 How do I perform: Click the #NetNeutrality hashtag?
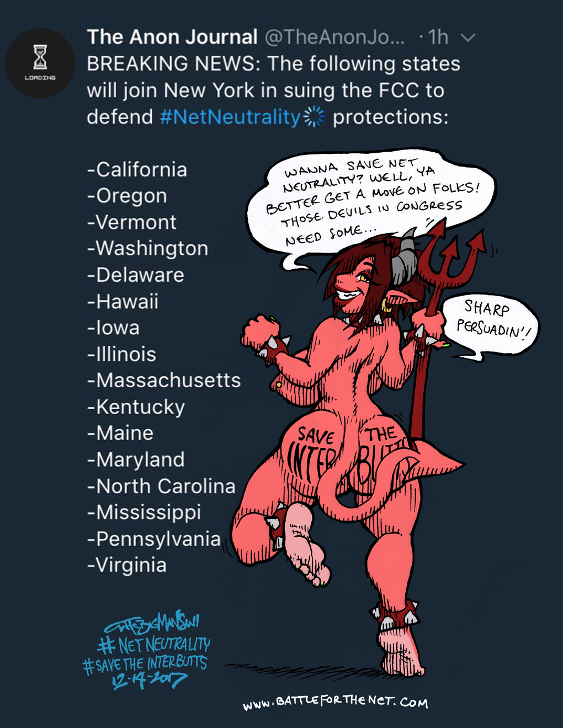[x=230, y=117]
